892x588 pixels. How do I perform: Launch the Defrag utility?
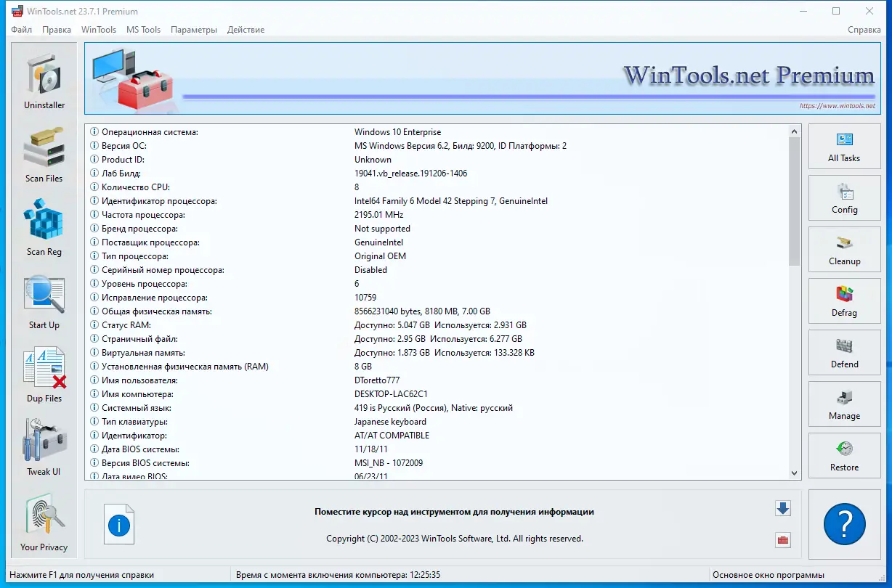tap(844, 301)
